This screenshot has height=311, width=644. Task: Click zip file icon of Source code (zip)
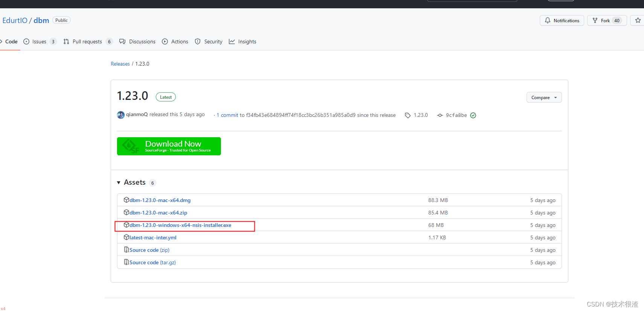coord(126,250)
